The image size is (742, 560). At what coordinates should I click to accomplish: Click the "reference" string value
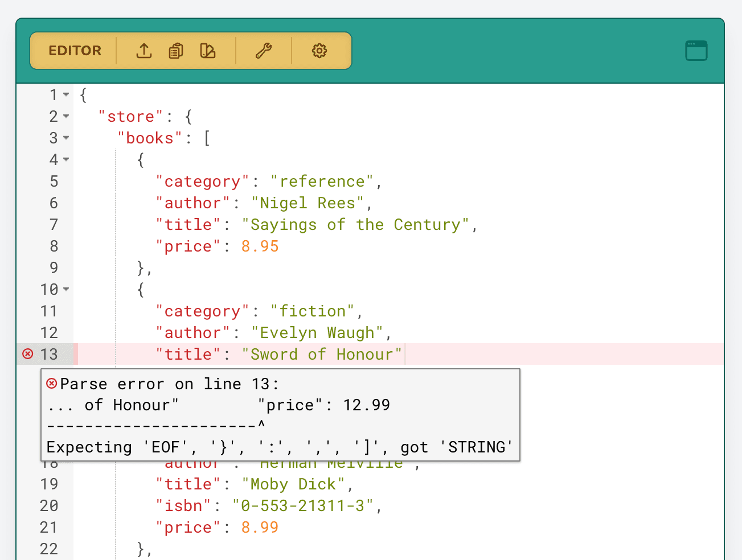pyautogui.click(x=322, y=182)
